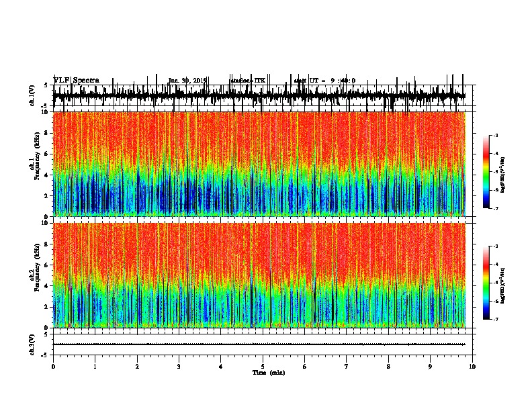Click ch.2 colorbar 'log(PSD)' units label
Screen dimensions: 532x411
[503, 285]
